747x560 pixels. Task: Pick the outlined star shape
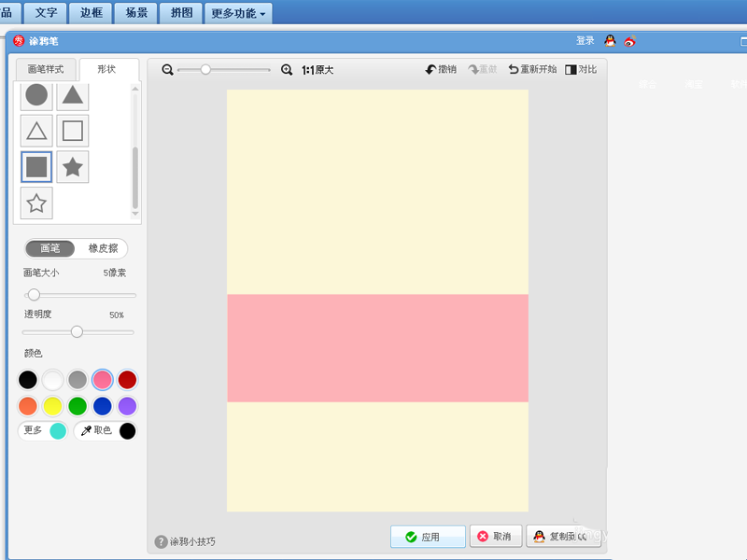(x=36, y=203)
